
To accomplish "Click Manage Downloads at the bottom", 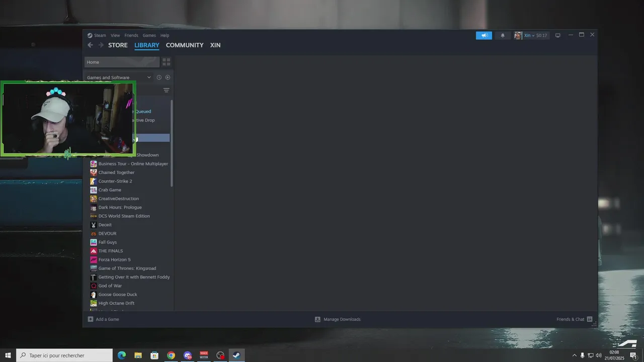I will [x=338, y=319].
